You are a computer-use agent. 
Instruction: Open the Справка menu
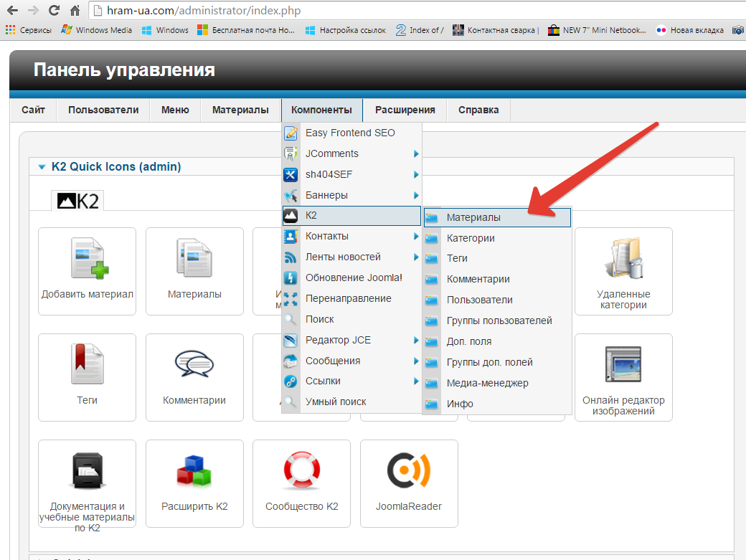click(478, 110)
